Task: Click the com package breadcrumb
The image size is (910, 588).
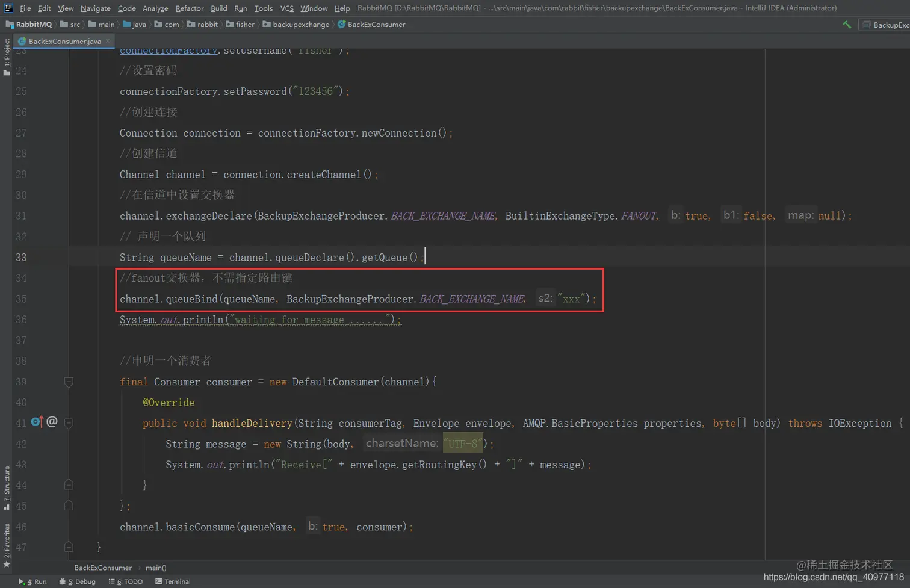Action: click(x=167, y=25)
